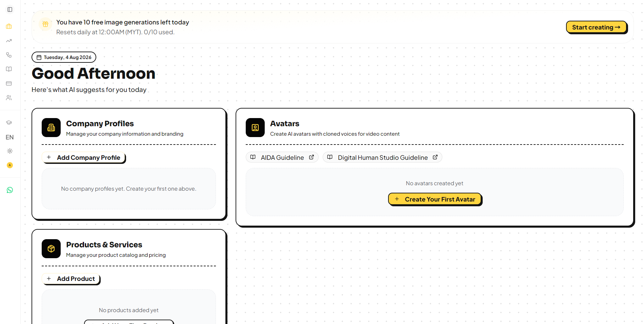Open Digital Human Studio Guideline link
This screenshot has width=644, height=324.
pos(382,157)
